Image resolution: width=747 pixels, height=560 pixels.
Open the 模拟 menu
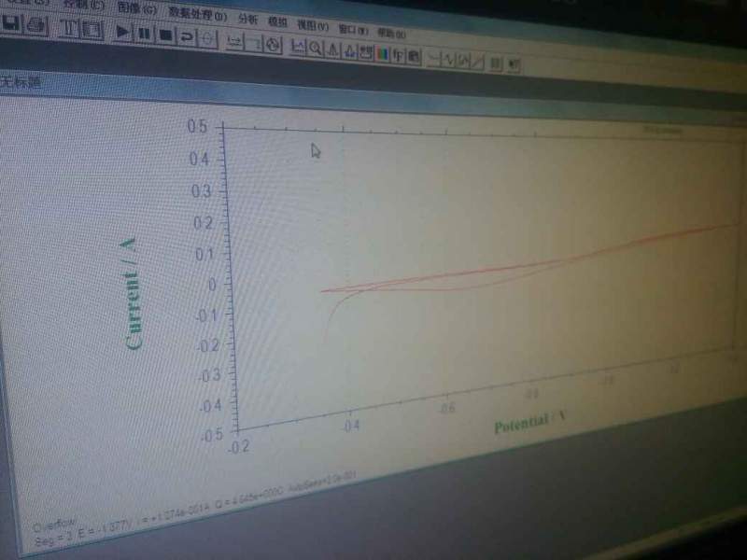click(x=277, y=21)
